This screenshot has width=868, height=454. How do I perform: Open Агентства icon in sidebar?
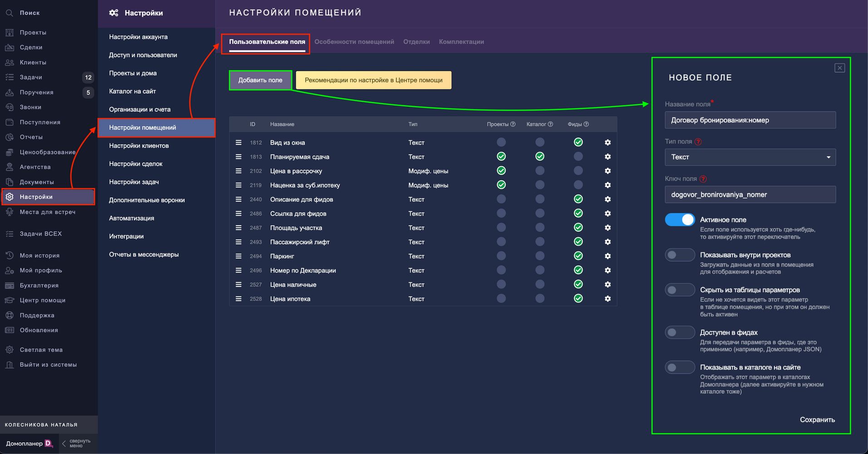[x=9, y=167]
